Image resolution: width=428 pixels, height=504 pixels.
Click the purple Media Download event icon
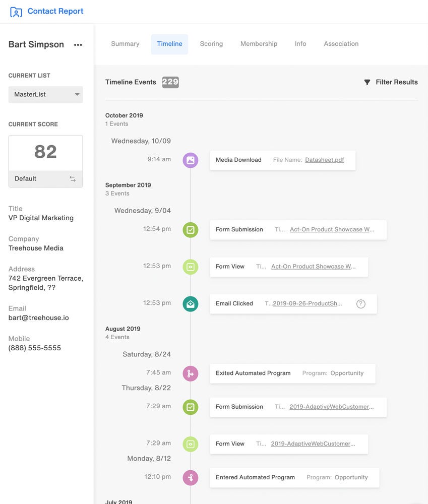point(191,160)
